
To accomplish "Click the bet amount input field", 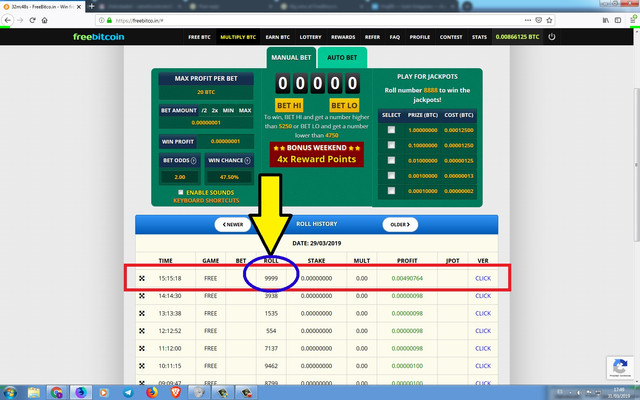I will click(206, 122).
